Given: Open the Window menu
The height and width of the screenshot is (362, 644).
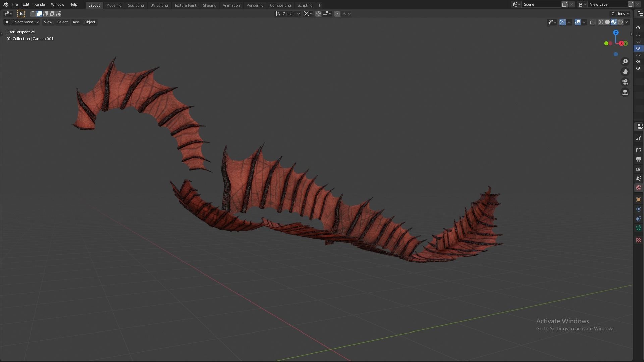Looking at the screenshot, I should pos(57,4).
